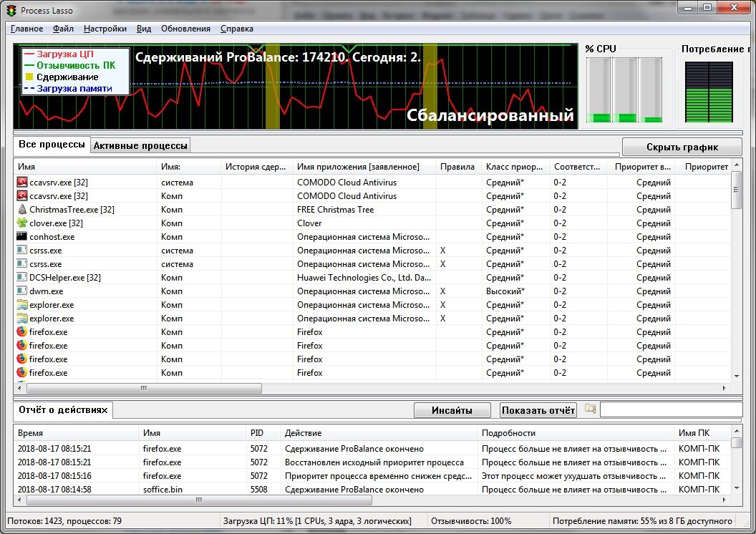Sort by the first Имя column header
The height and width of the screenshot is (534, 756).
(x=85, y=167)
